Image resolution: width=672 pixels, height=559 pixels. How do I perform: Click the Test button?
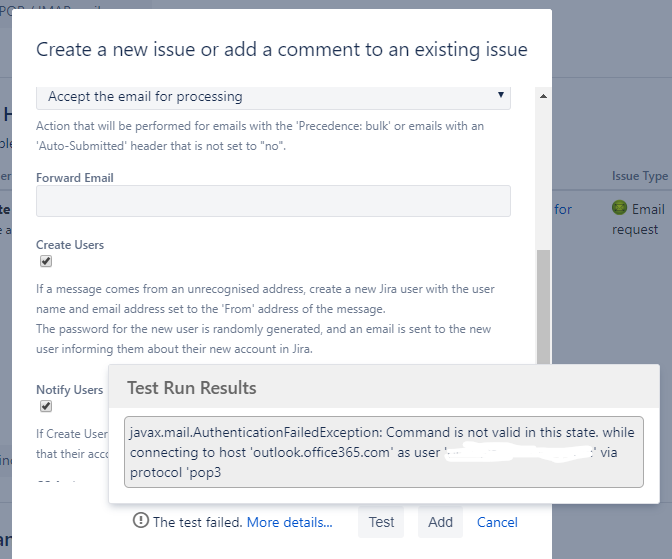tap(381, 522)
